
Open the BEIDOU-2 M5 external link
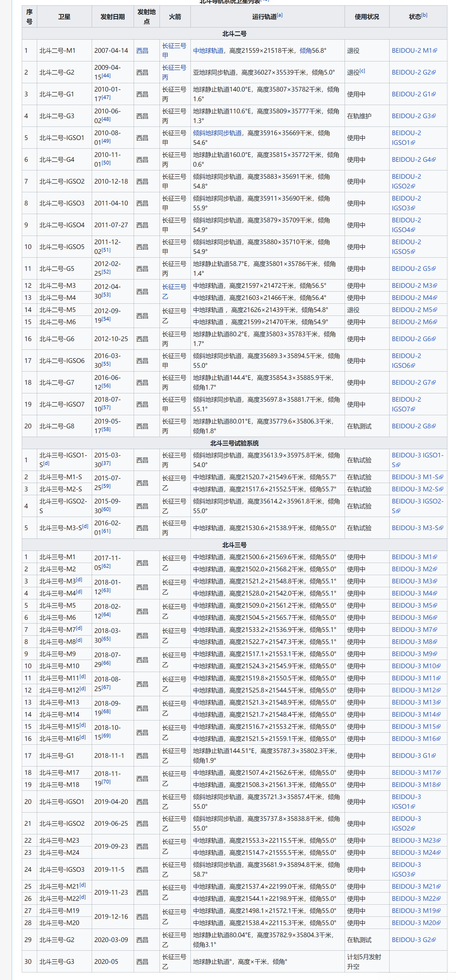tap(414, 310)
